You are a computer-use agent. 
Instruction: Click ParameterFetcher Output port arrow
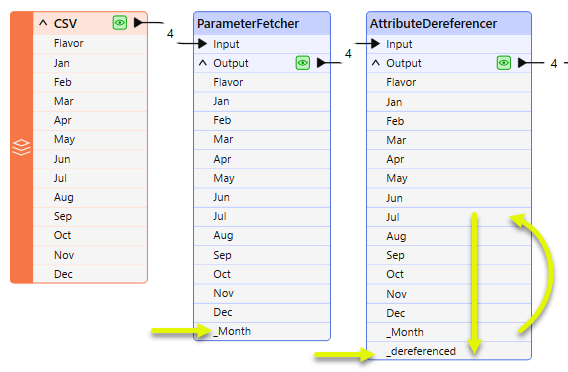pos(321,63)
